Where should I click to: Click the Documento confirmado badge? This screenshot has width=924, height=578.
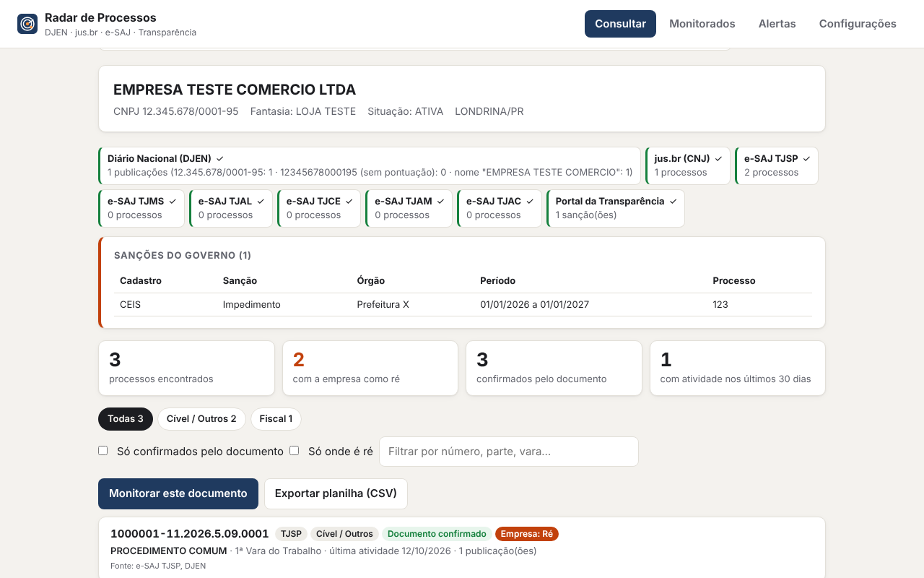point(437,534)
